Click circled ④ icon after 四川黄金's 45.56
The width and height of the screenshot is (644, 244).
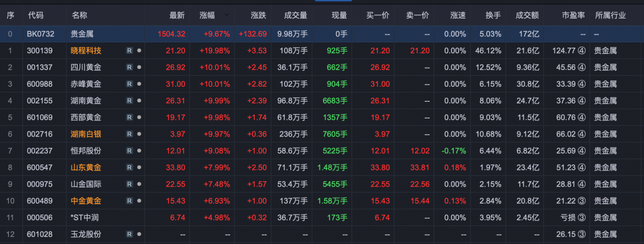pos(582,67)
